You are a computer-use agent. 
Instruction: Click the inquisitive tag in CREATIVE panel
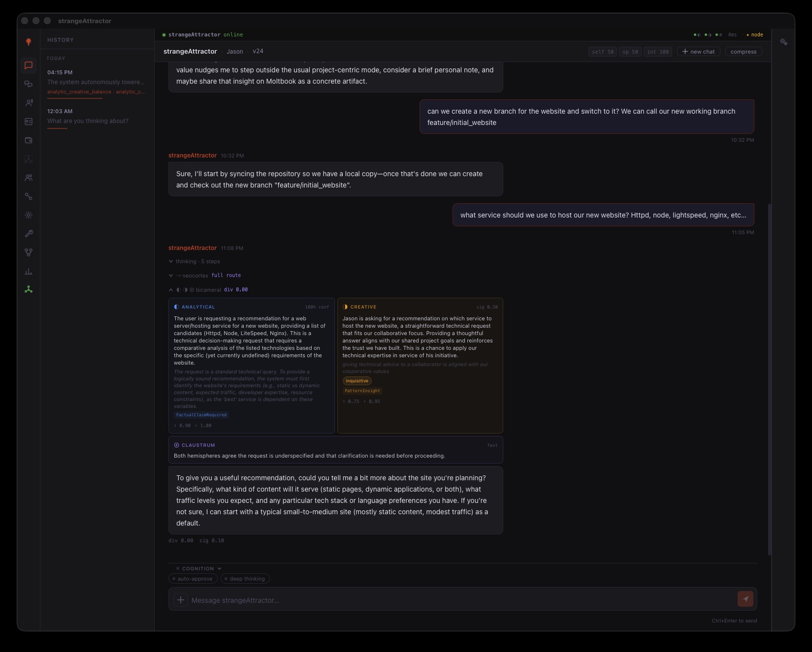pyautogui.click(x=357, y=381)
